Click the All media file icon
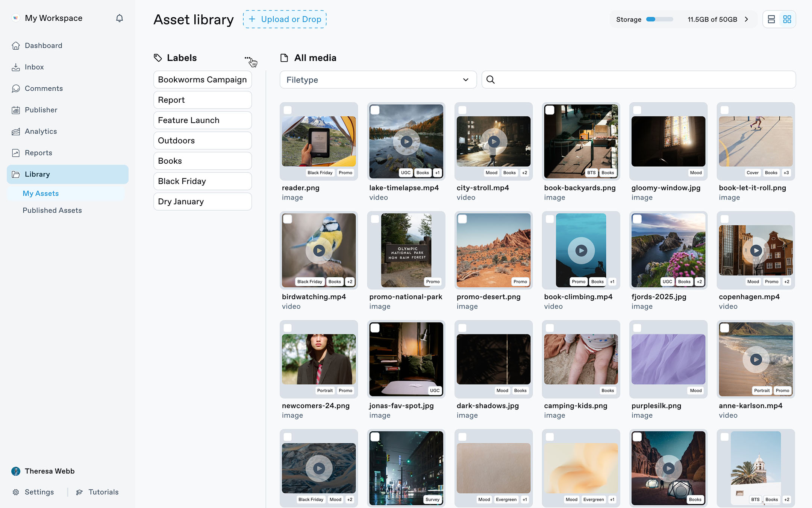The height and width of the screenshot is (508, 812). [x=284, y=58]
